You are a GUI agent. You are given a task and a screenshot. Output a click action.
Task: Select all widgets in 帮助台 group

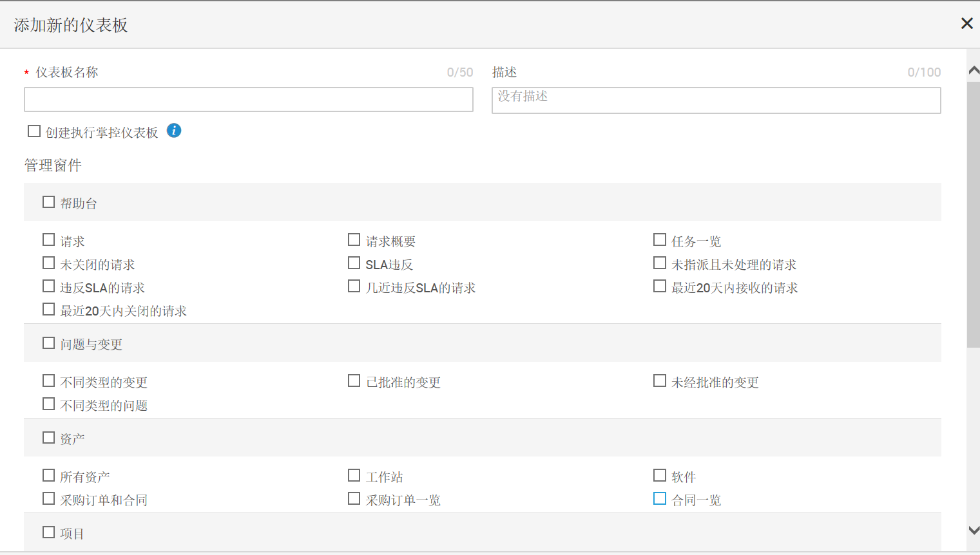(x=48, y=202)
